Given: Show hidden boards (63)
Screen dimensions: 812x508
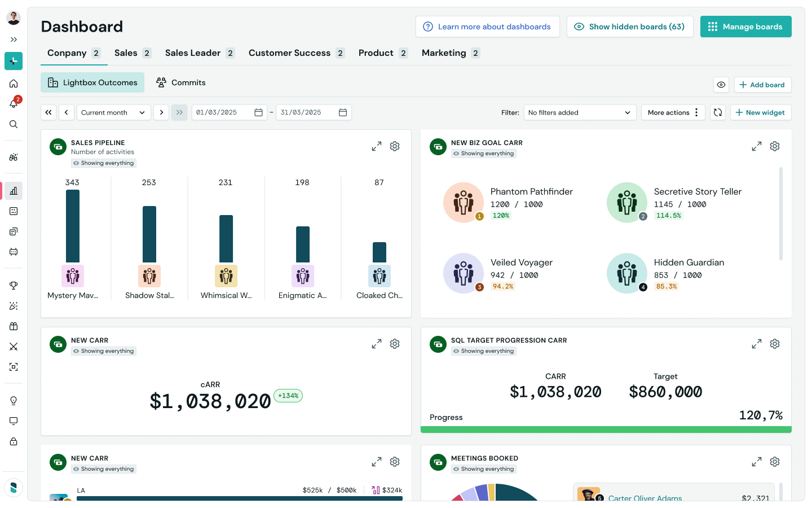Looking at the screenshot, I should point(629,27).
